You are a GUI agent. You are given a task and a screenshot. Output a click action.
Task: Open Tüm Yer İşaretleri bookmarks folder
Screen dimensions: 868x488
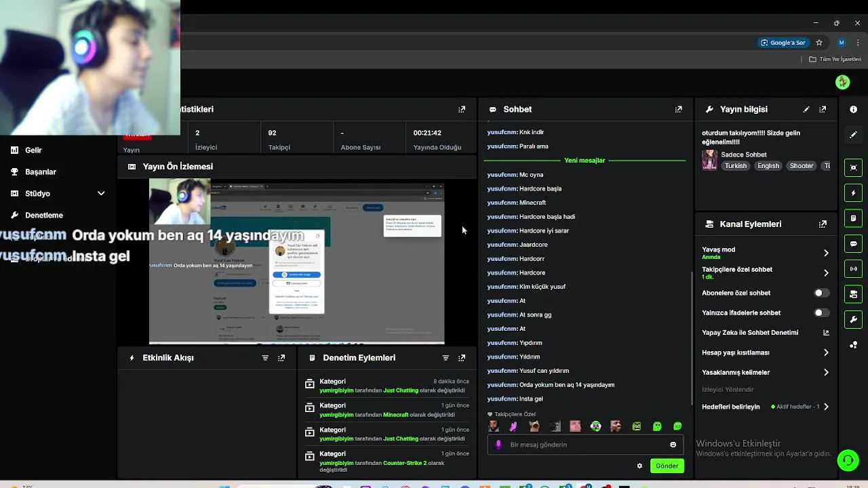(835, 59)
